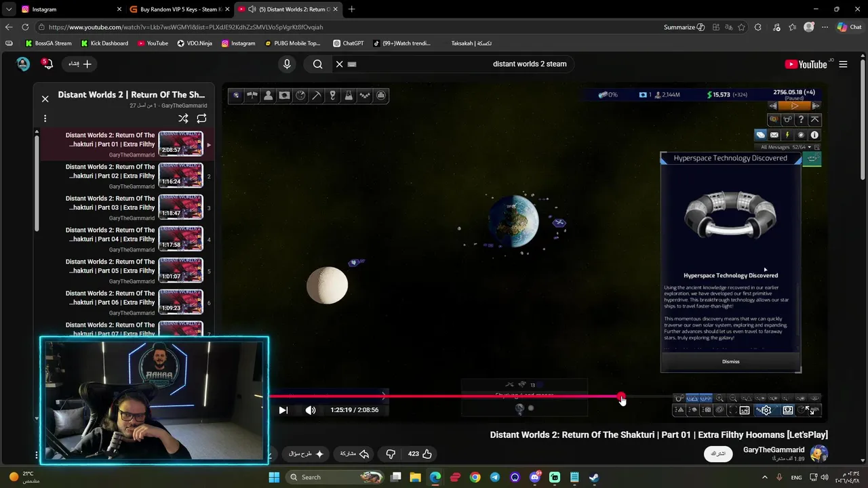The height and width of the screenshot is (488, 868).
Task: Reload the page
Action: [25, 27]
